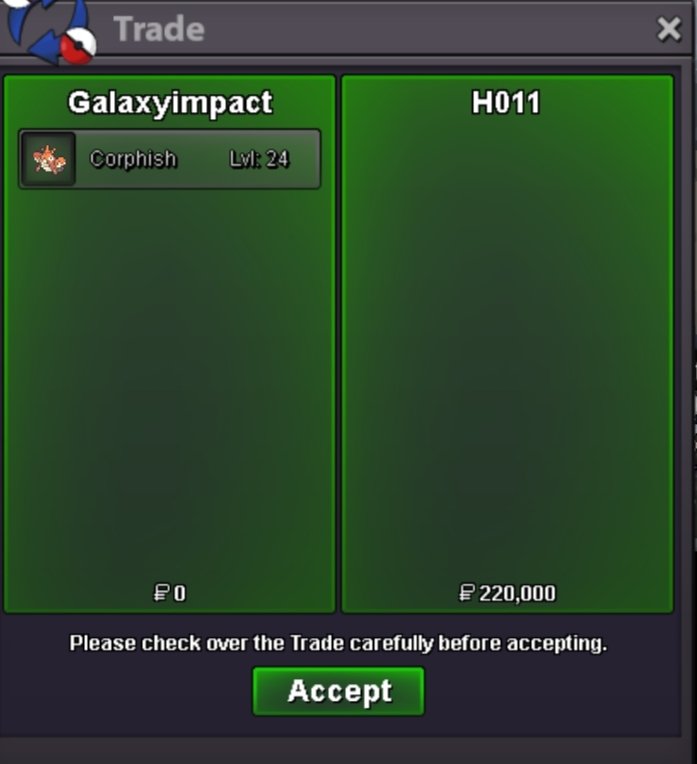Click the 220,000 money amount
The width and height of the screenshot is (697, 764).
pos(517,593)
